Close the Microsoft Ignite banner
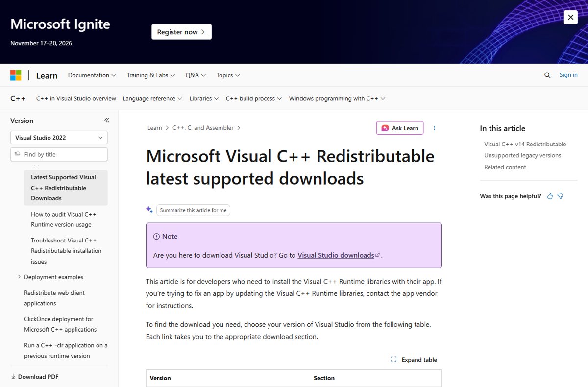The height and width of the screenshot is (387, 588). click(x=570, y=17)
